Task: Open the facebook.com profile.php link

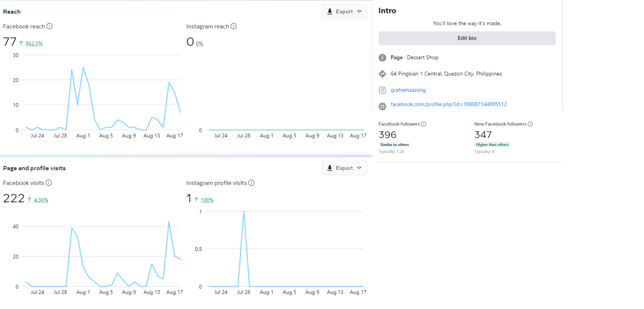Action: (448, 104)
